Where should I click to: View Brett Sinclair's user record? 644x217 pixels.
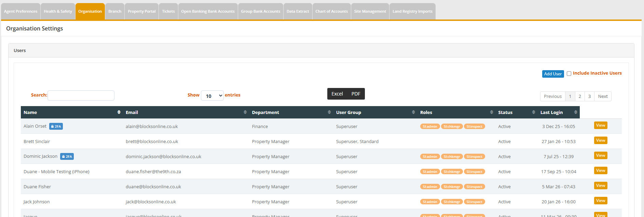click(x=600, y=140)
